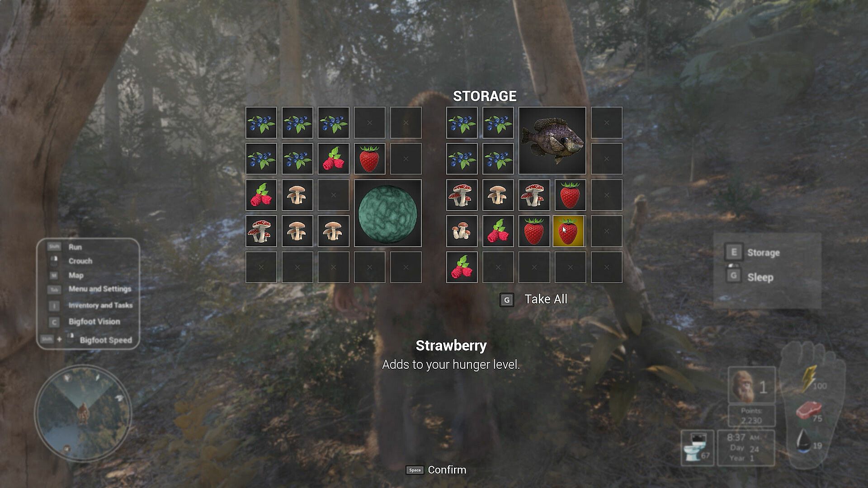
Task: Click the highlighted yellow strawberry slot
Action: click(569, 231)
